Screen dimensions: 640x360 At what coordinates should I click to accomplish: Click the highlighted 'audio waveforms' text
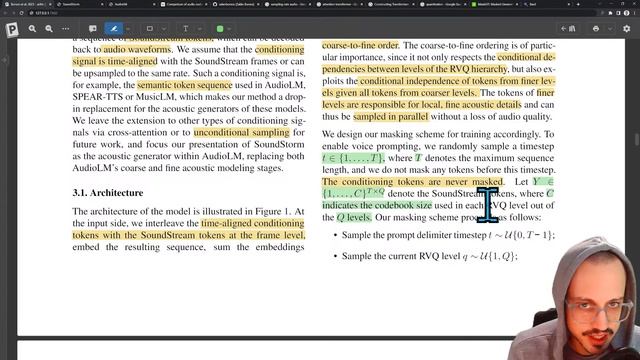tap(137, 49)
